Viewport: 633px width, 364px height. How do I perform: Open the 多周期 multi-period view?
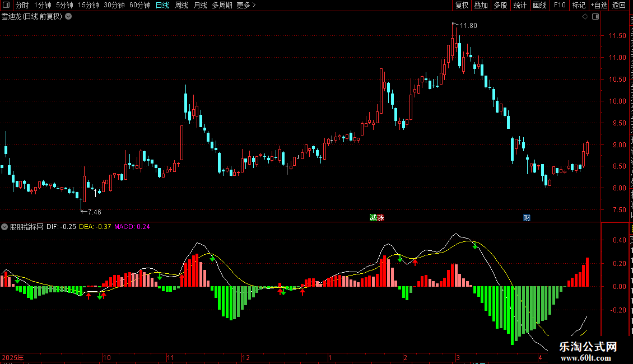[x=222, y=5]
